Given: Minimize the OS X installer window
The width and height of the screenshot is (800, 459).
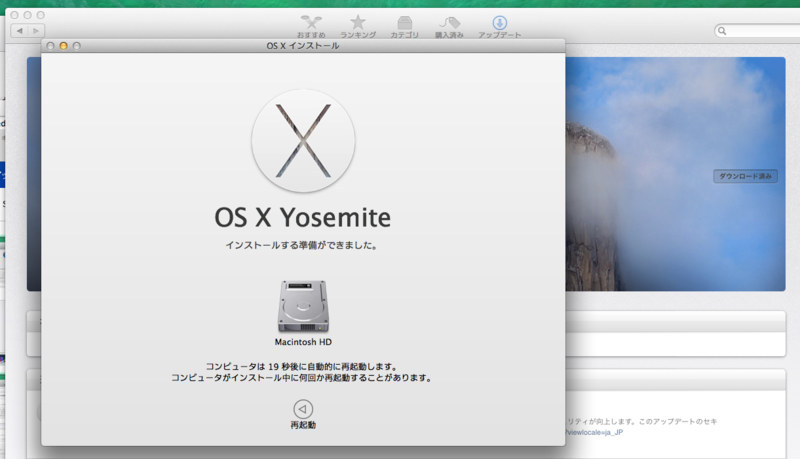Looking at the screenshot, I should tap(63, 46).
